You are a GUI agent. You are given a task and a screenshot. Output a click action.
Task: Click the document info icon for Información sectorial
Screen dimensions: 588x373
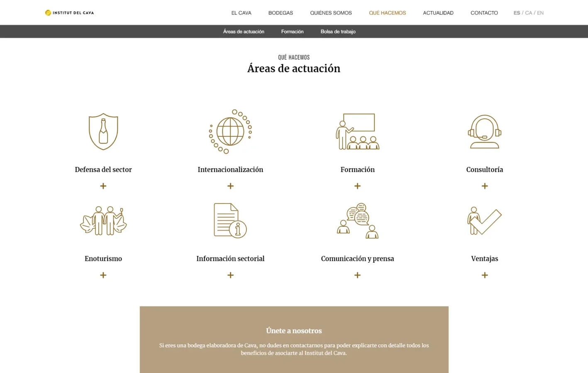click(x=230, y=220)
